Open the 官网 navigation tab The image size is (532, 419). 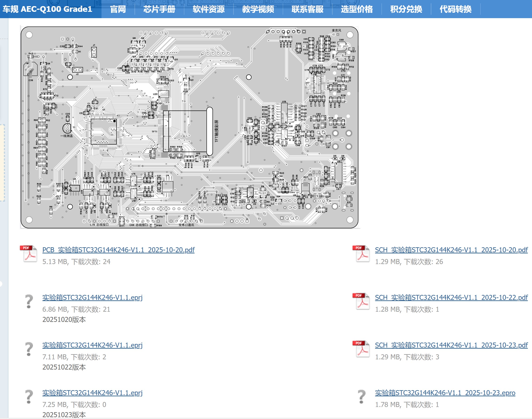click(118, 9)
